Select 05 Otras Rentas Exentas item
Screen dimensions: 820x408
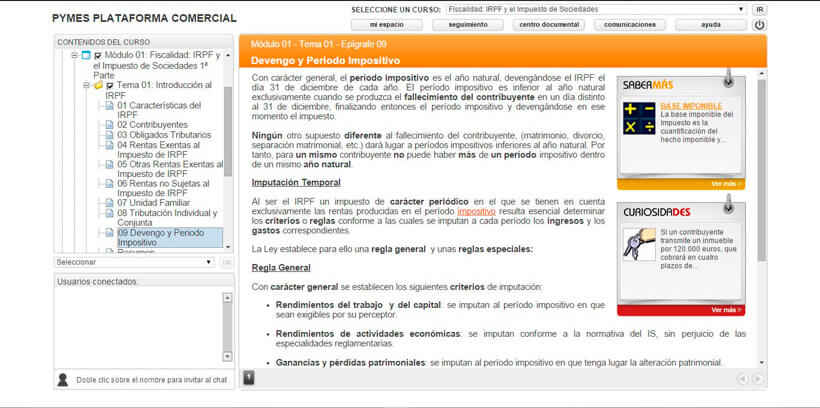[x=170, y=169]
